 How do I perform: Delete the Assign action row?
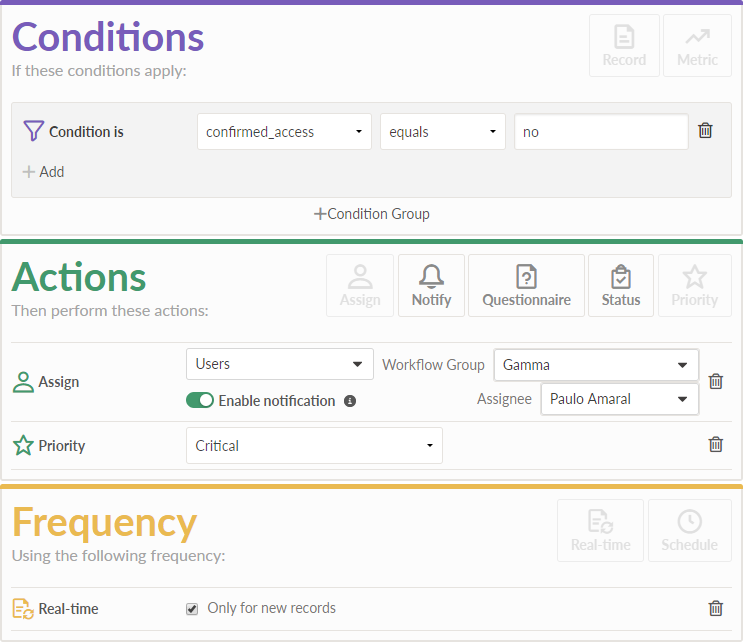(715, 381)
